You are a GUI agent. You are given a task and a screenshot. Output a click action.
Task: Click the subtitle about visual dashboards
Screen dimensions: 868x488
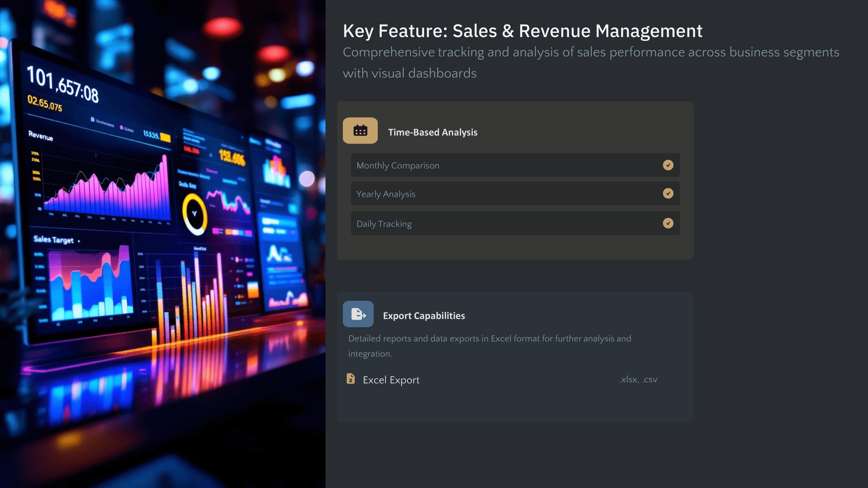click(x=590, y=62)
